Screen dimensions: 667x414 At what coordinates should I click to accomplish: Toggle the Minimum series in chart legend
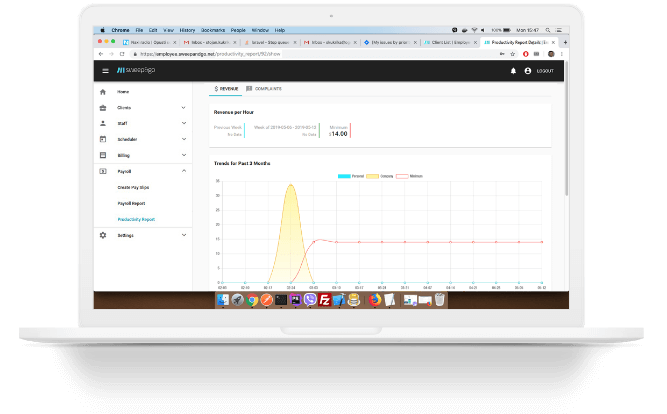(x=409, y=176)
